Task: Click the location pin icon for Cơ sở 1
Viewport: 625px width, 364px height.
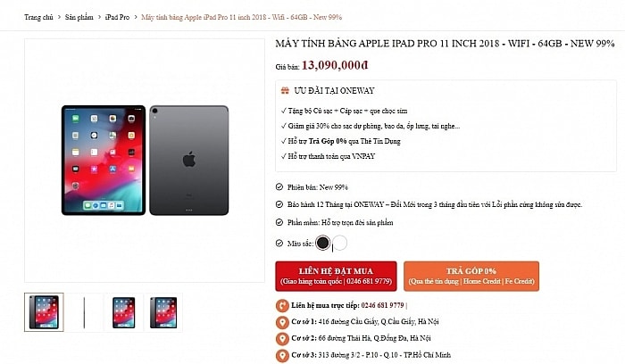Action: pos(282,322)
